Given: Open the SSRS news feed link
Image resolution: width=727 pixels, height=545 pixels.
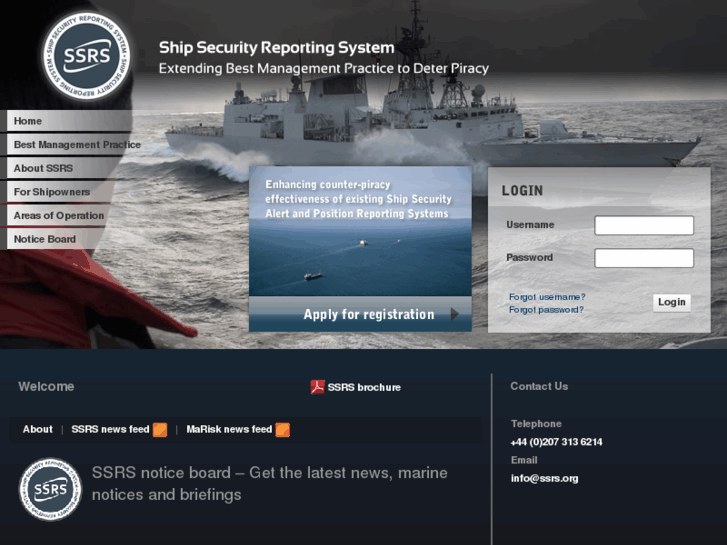Looking at the screenshot, I should pyautogui.click(x=110, y=430).
